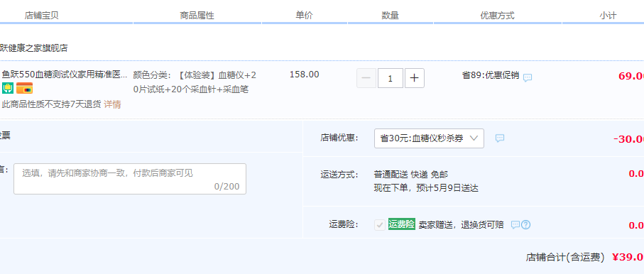This screenshot has height=274, width=644.
Task: Click the seller message textarea
Action: (x=130, y=179)
